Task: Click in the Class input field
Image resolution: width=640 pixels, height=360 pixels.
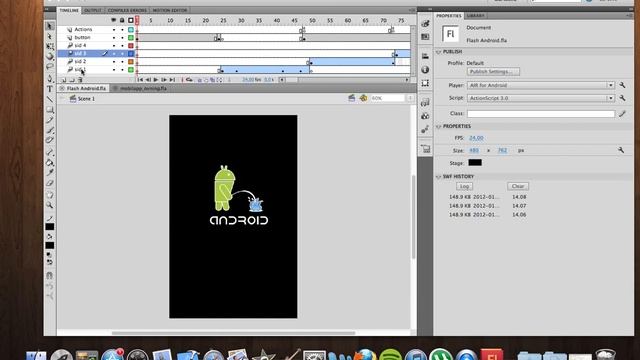Action: (x=541, y=114)
